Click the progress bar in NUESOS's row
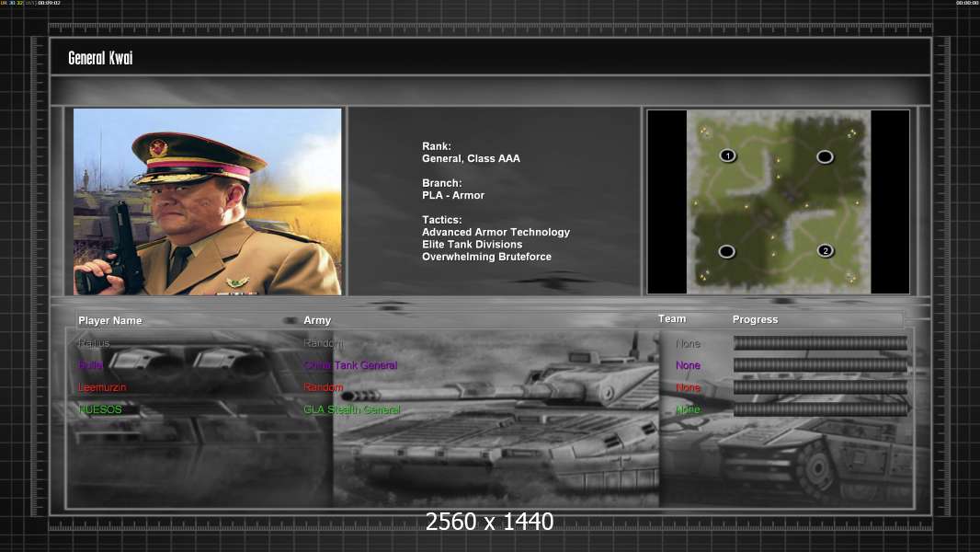The height and width of the screenshot is (552, 980). tap(820, 409)
